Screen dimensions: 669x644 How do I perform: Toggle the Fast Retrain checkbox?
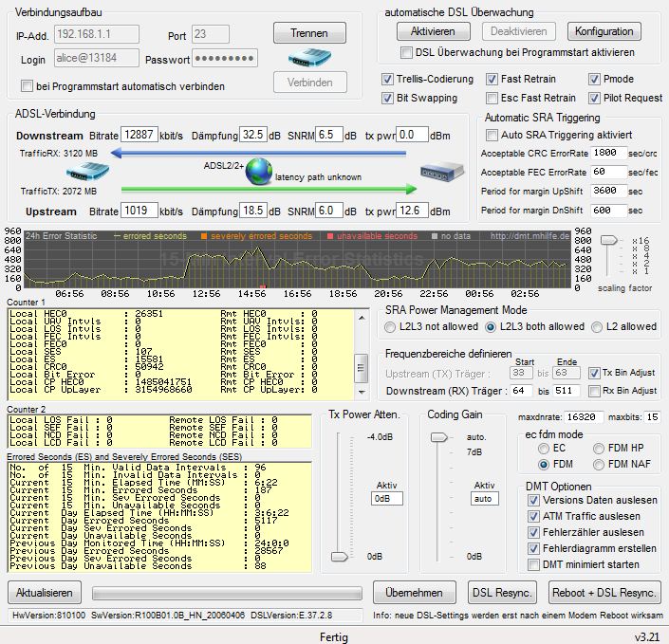[492, 79]
